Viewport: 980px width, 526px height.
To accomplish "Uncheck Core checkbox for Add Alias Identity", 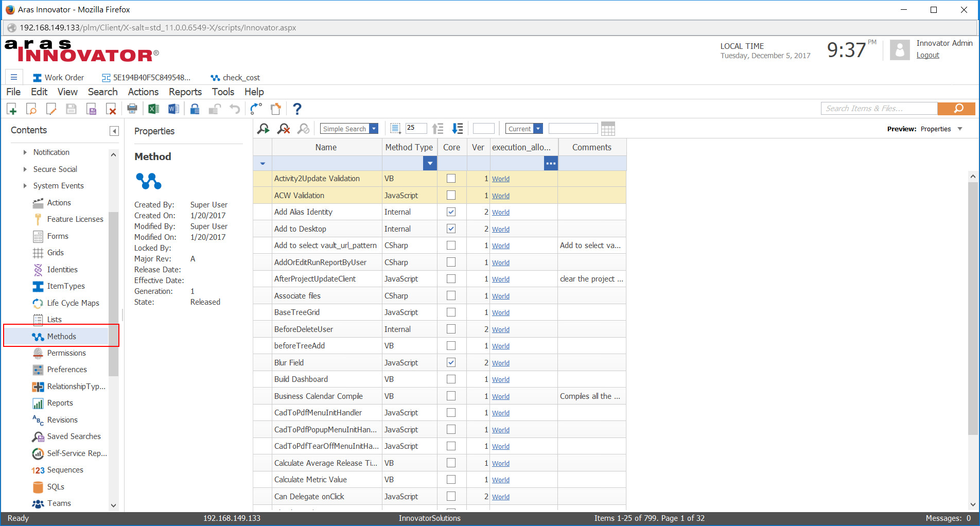I will pyautogui.click(x=451, y=212).
